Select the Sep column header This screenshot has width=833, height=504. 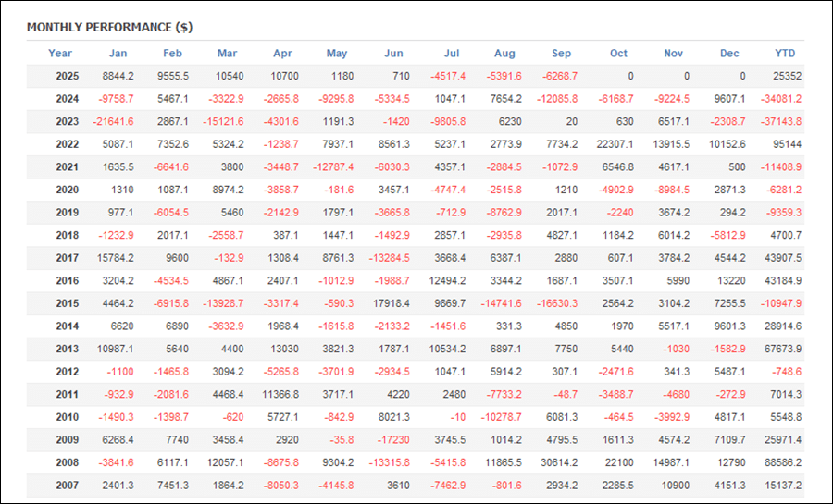pos(561,54)
